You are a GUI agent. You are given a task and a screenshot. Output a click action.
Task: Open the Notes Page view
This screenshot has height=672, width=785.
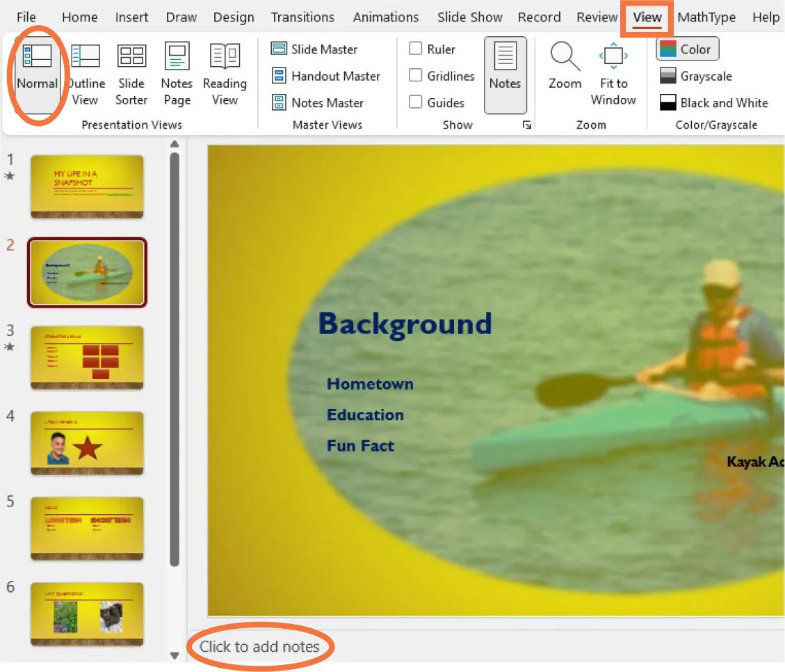(x=176, y=73)
